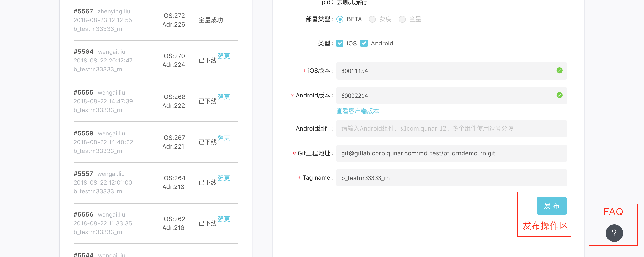Select release #5567 by zhenying.liu
Image resolution: width=644 pixels, height=257 pixels.
tap(155, 20)
